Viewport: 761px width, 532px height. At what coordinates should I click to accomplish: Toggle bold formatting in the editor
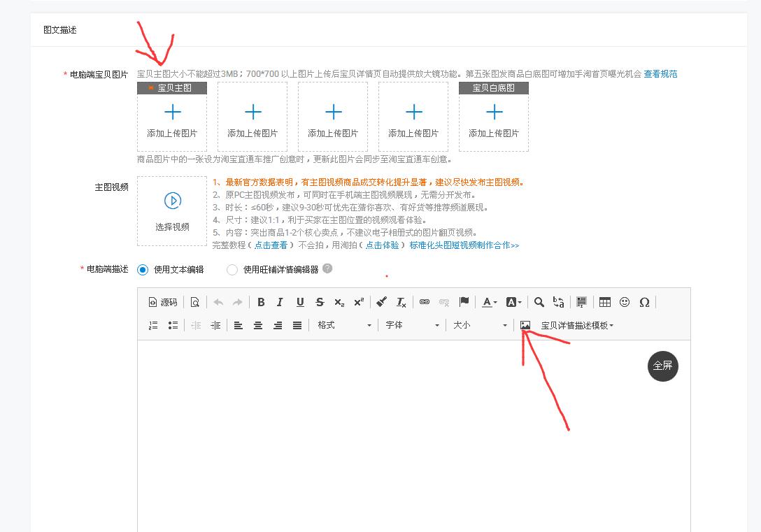[x=261, y=301]
